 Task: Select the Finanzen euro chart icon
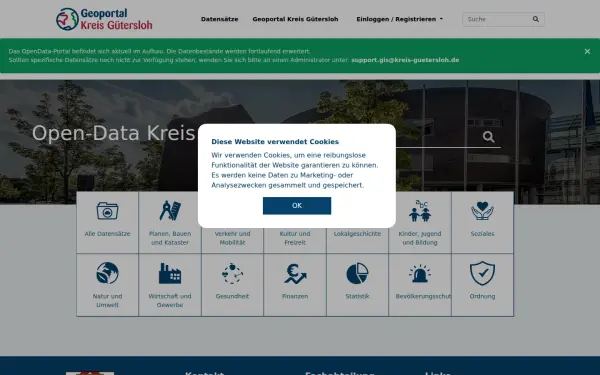pyautogui.click(x=295, y=273)
